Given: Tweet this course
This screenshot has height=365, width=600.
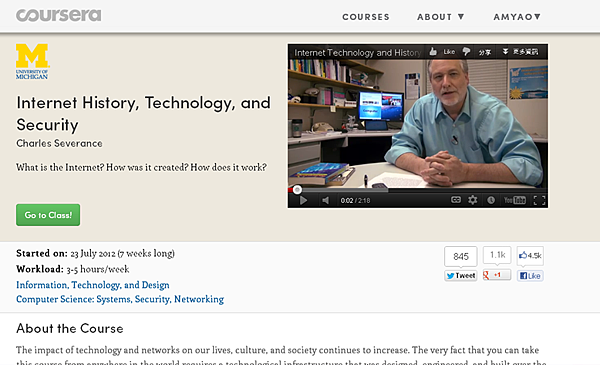Looking at the screenshot, I should click(x=461, y=275).
